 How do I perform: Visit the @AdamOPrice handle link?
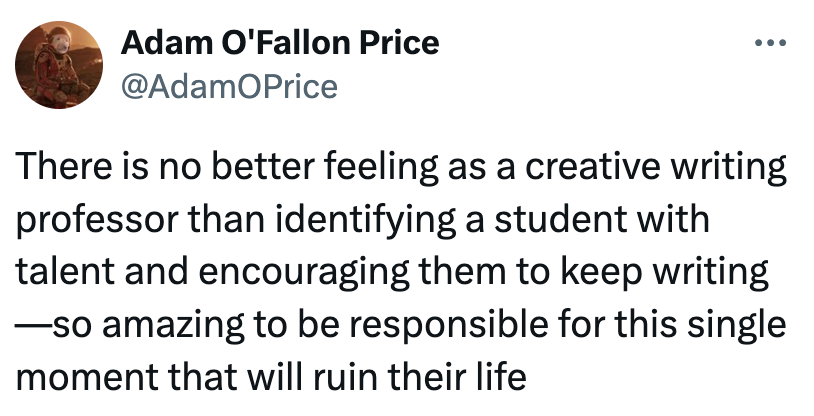click(x=229, y=87)
